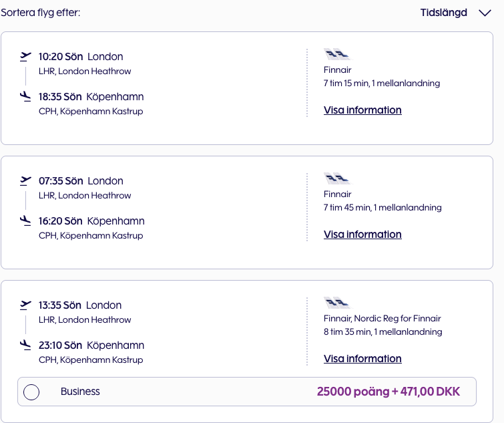The image size is (504, 423).
Task: Click the chevron next to Tidslängd
Action: click(x=485, y=13)
